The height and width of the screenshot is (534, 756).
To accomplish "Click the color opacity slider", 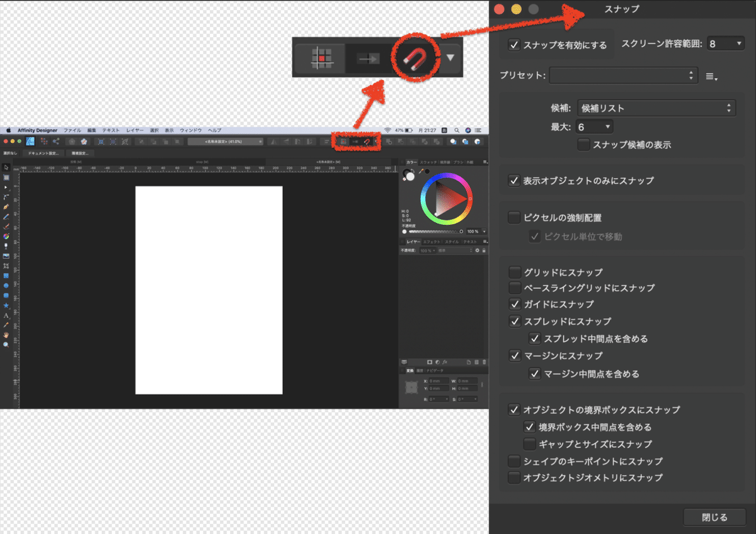I will [x=436, y=232].
